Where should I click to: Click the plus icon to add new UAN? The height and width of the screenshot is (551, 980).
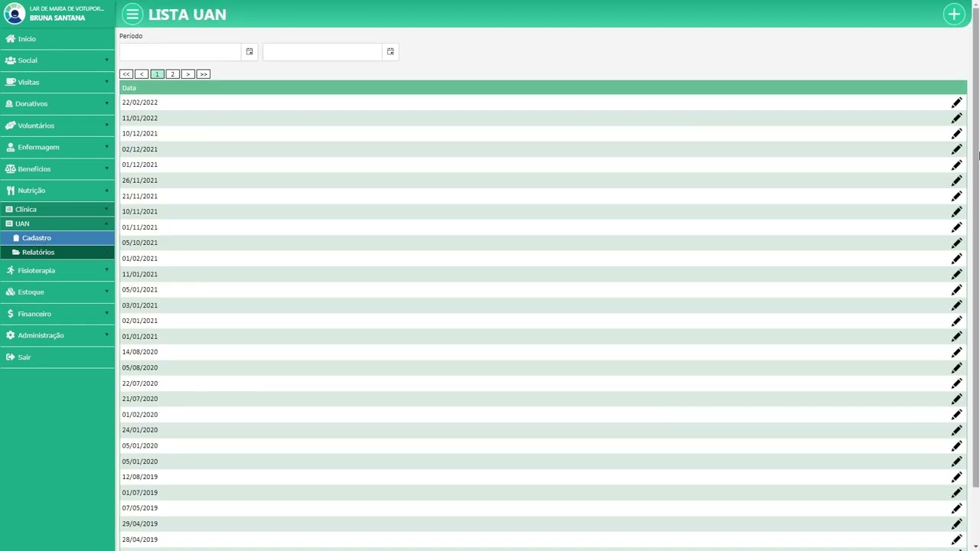tap(954, 14)
